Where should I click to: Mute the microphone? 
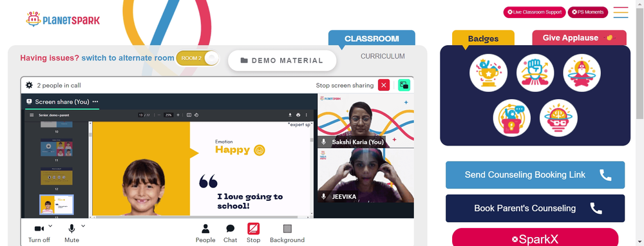click(x=72, y=232)
